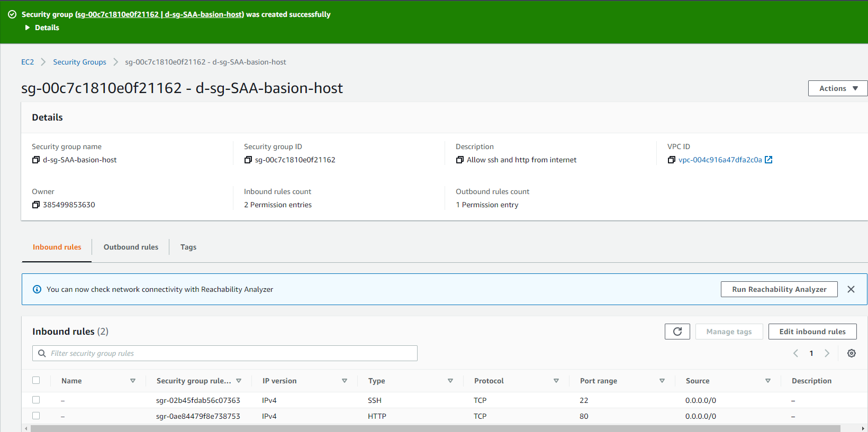Screen dimensions: 868x432
Task: Open the Tags tab
Action: click(188, 247)
